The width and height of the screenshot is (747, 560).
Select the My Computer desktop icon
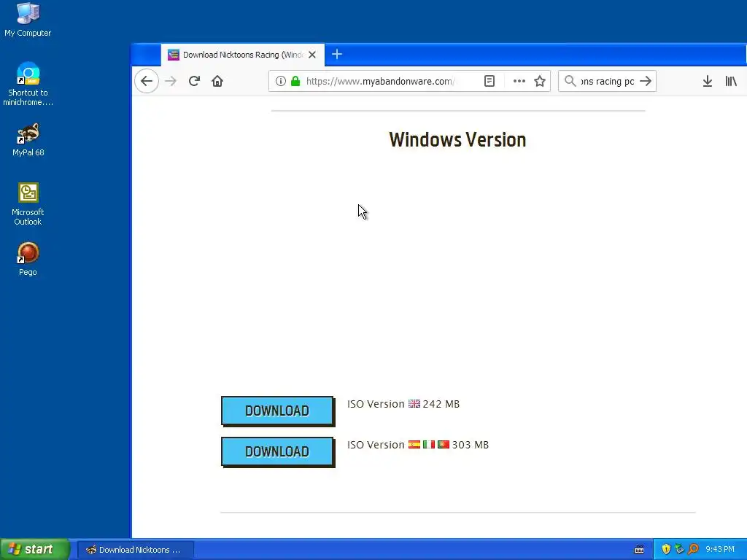[28, 20]
